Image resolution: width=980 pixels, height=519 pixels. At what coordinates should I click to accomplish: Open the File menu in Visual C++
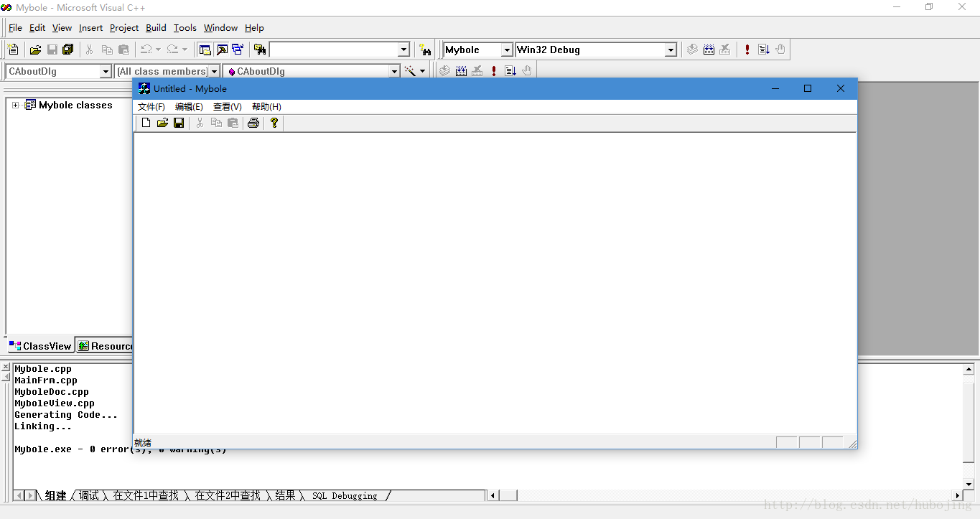click(15, 27)
